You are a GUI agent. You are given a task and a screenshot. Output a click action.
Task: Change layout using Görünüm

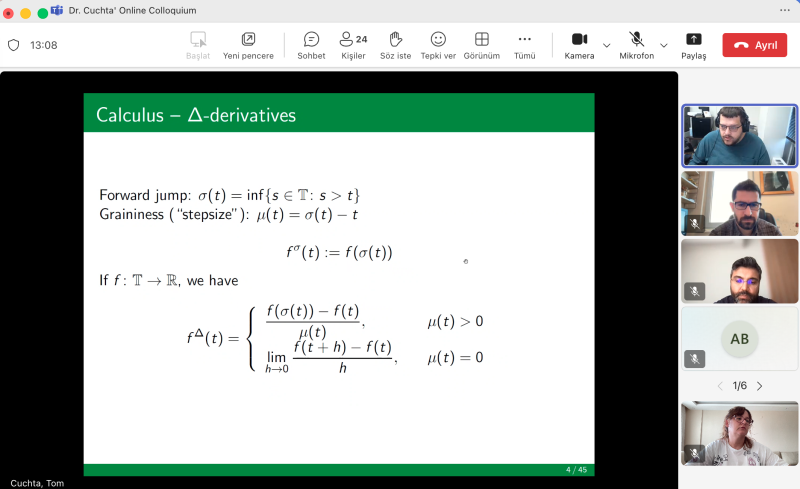pyautogui.click(x=481, y=45)
